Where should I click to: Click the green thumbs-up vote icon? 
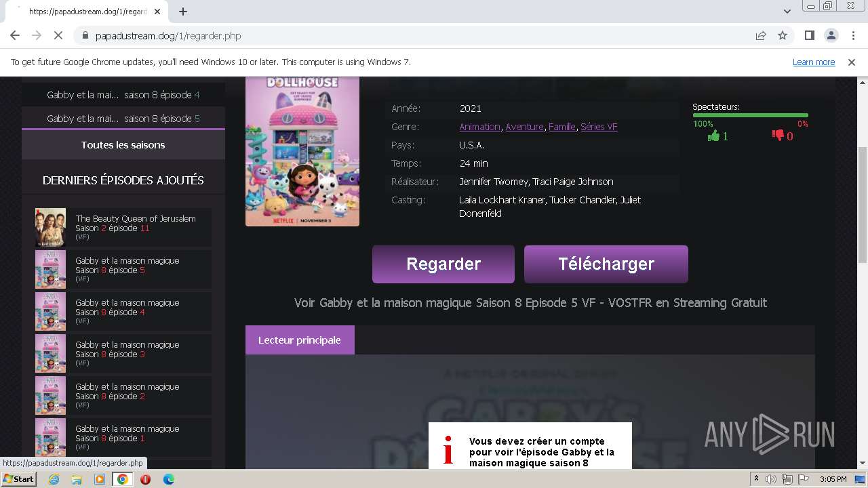713,136
